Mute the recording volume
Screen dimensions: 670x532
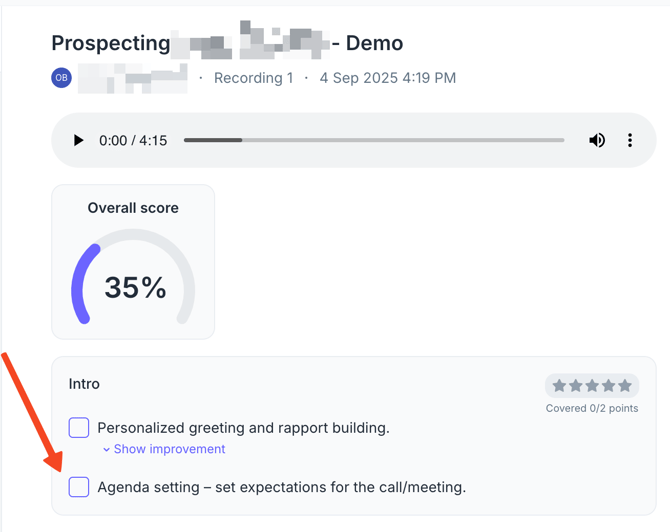click(x=597, y=141)
